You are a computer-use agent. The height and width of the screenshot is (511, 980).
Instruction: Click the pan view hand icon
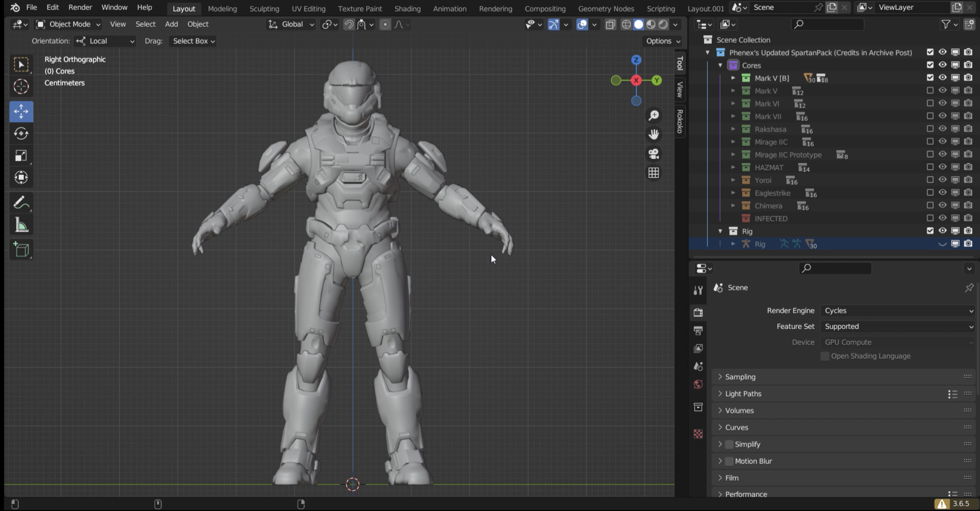coord(654,134)
